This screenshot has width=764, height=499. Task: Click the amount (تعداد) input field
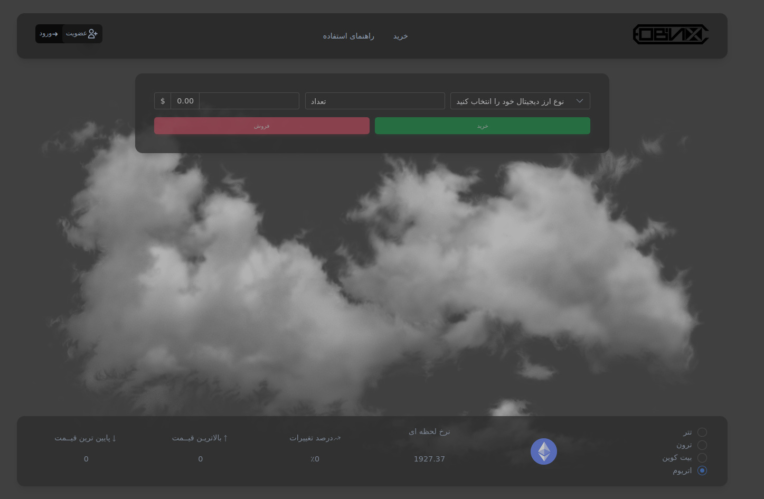(x=374, y=101)
